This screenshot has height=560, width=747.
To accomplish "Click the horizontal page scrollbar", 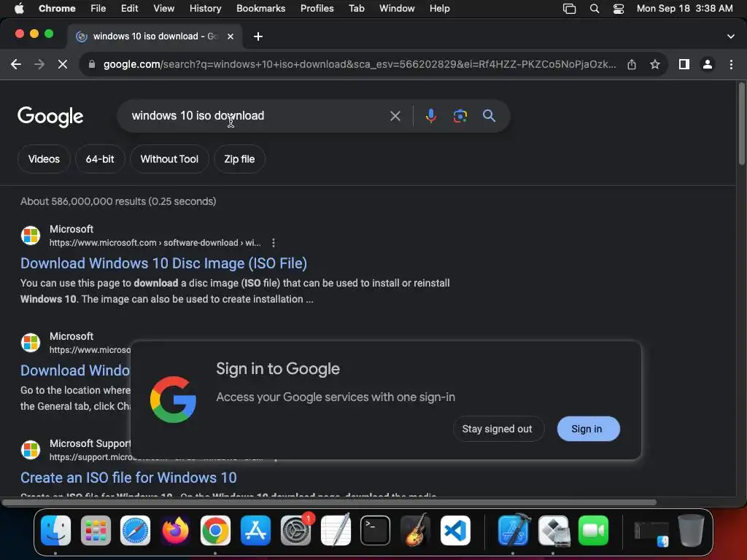I will point(329,502).
